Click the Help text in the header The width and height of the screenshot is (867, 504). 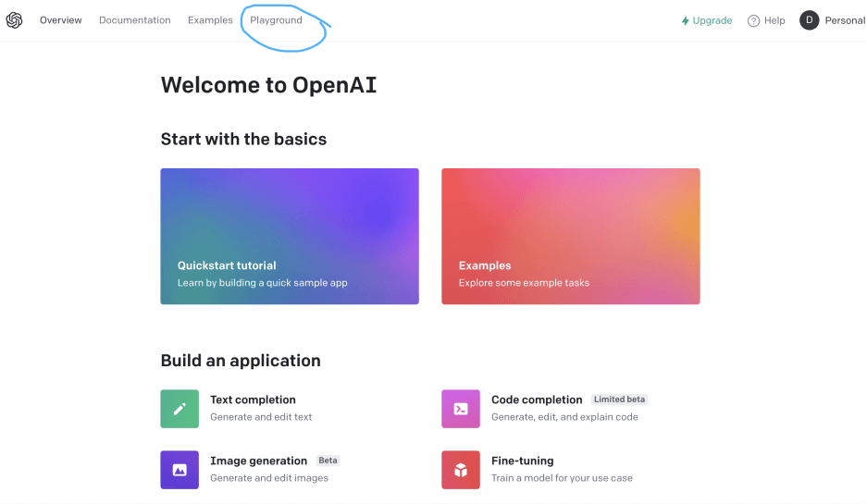774,20
